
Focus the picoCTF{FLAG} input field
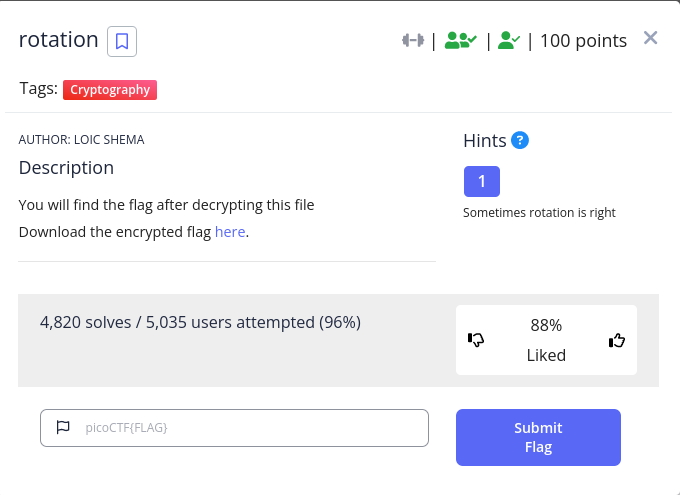click(x=234, y=428)
